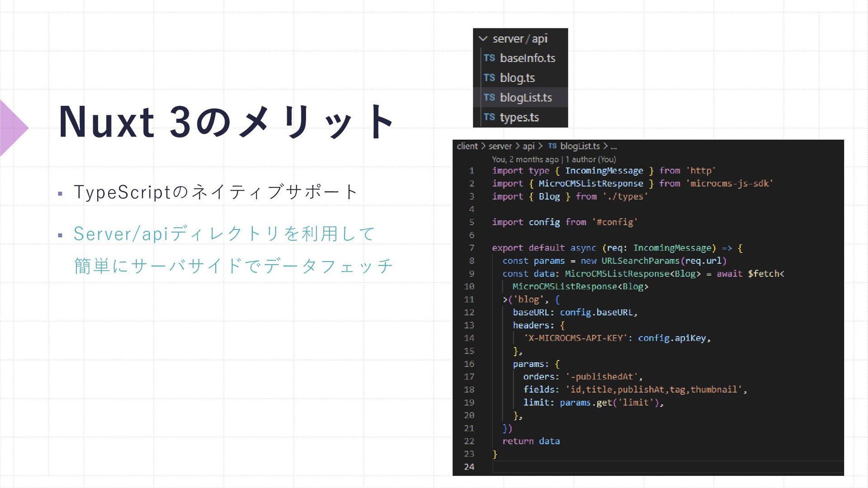This screenshot has width=868, height=488.
Task: Click the '1 author (You)' code lens
Action: click(x=591, y=160)
